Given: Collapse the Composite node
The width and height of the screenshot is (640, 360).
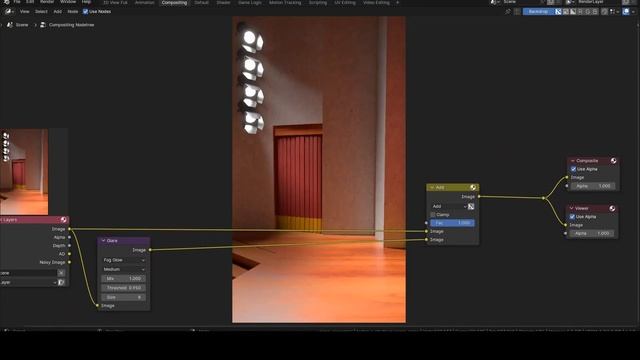Looking at the screenshot, I should point(573,161).
